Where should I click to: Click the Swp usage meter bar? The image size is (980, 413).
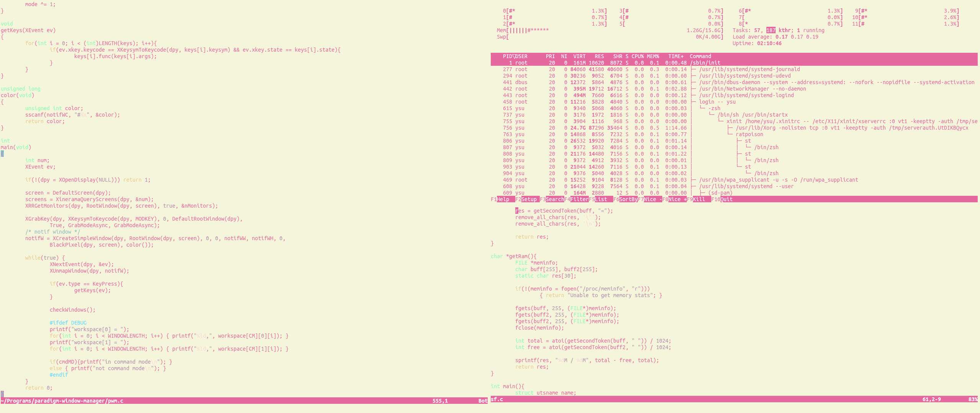tap(610, 37)
